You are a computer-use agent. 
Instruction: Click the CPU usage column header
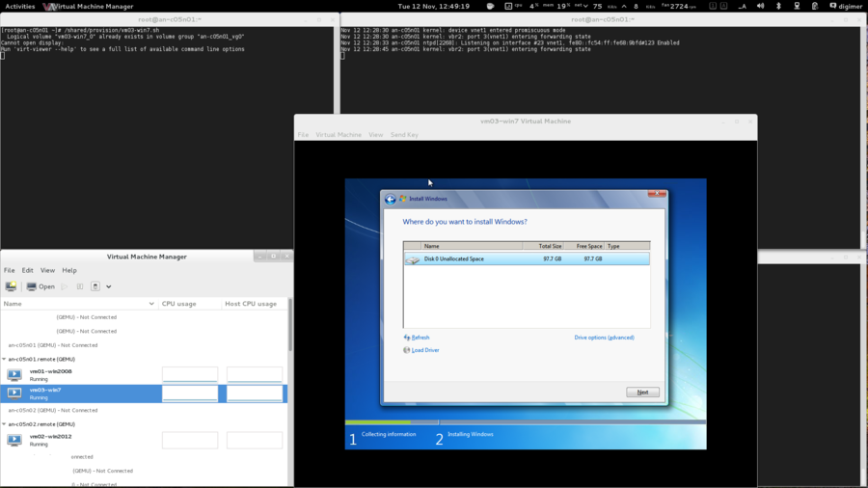(x=190, y=304)
